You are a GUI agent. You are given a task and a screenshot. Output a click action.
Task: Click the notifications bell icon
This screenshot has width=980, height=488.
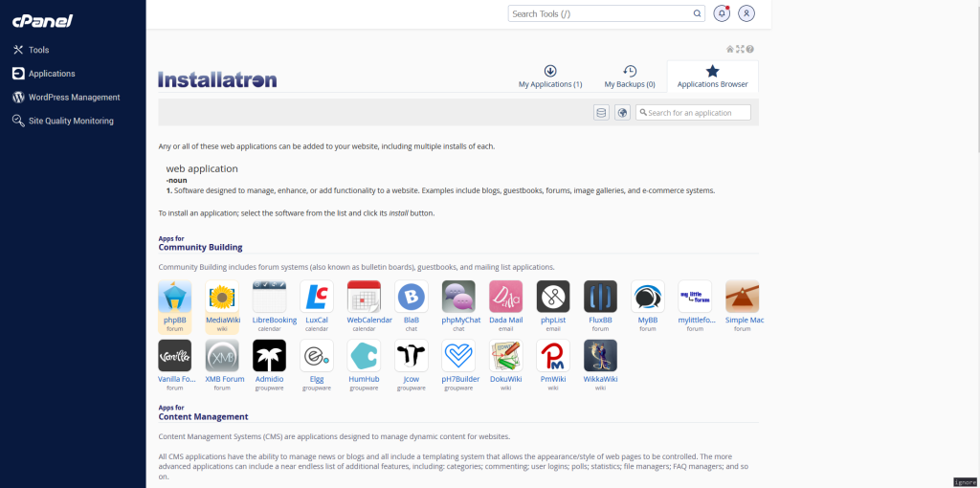[722, 13]
